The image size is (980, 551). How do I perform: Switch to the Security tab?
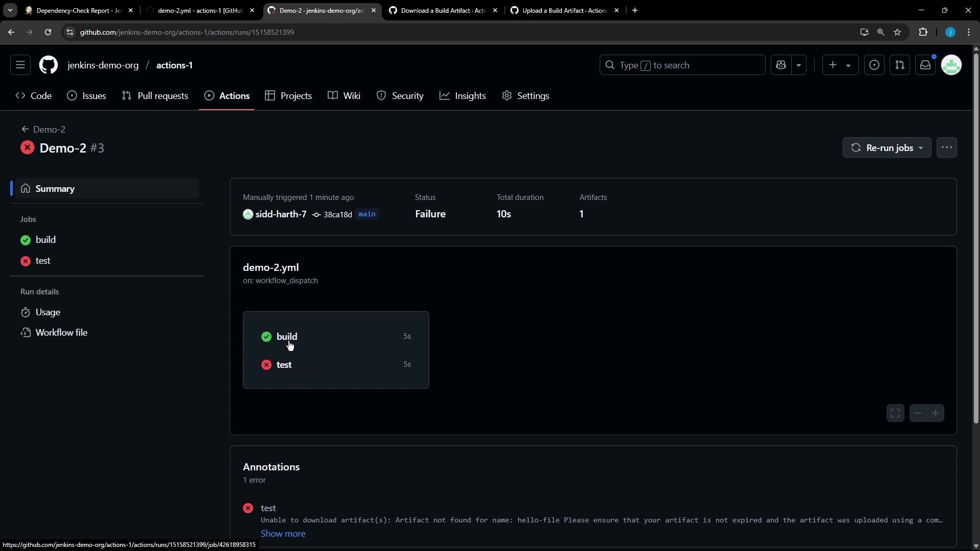pos(400,96)
